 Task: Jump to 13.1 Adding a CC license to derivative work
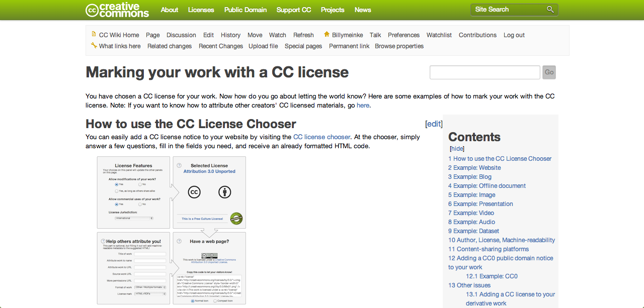tap(510, 299)
